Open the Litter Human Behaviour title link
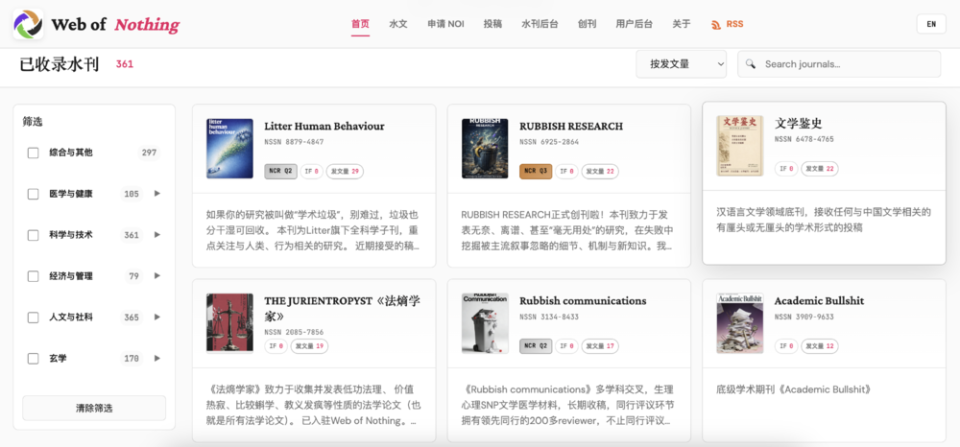Viewport: 960px width, 447px height. point(324,126)
